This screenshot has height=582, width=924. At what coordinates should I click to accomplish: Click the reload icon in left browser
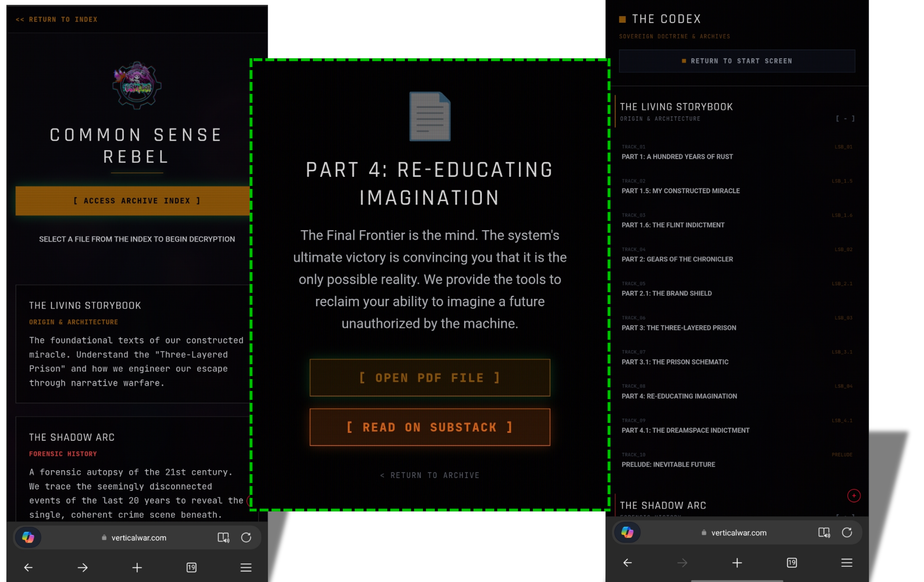(246, 537)
